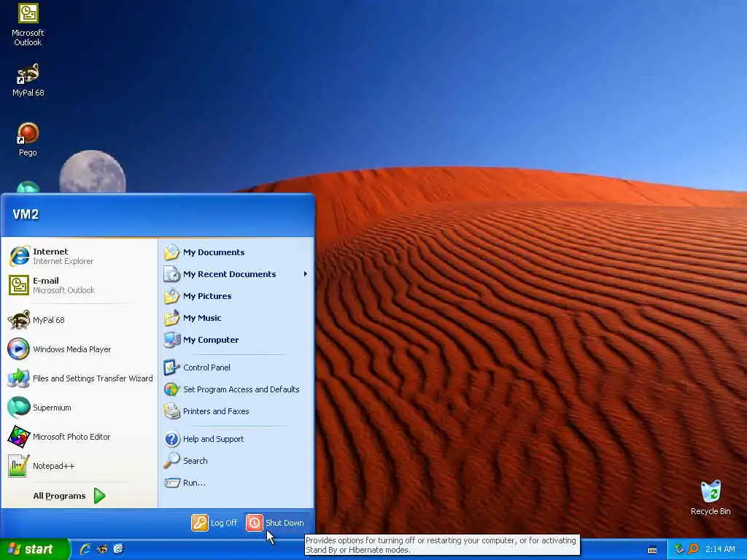Launch E-mail Microsoft Outlook in Start menu
This screenshot has height=560, width=747.
click(79, 285)
